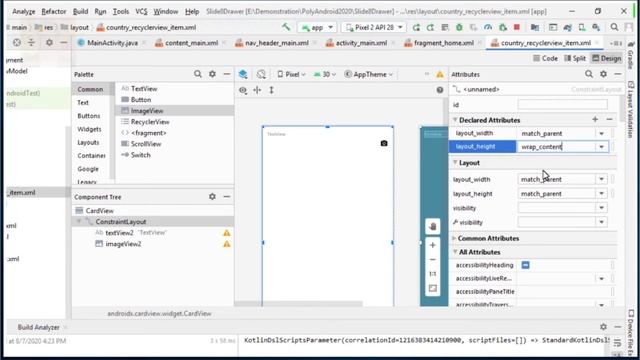Zoom out with minus button on canvas
This screenshot has width=640, height=360.
point(433,260)
